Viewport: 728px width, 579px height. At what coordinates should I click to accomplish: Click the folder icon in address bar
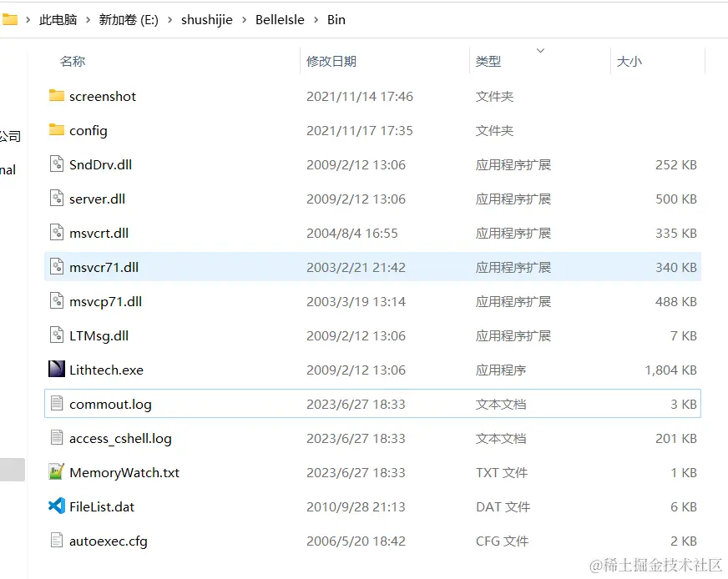tap(9, 19)
